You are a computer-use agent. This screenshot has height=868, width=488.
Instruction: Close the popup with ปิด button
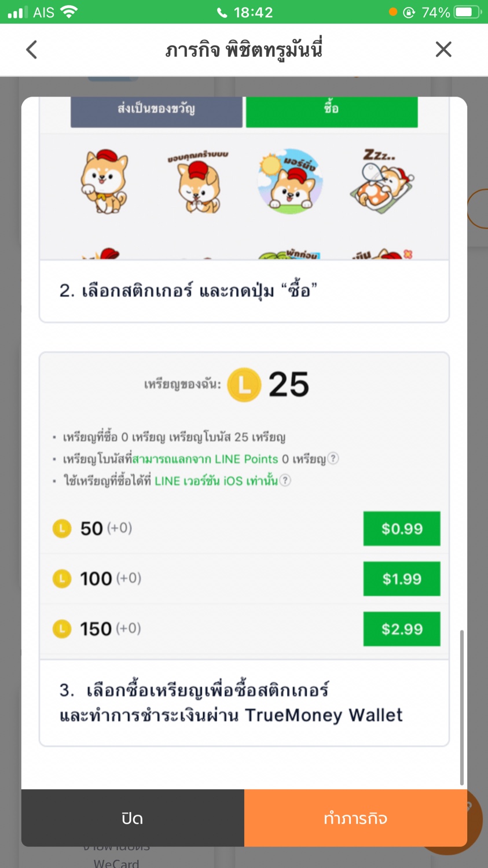(133, 818)
